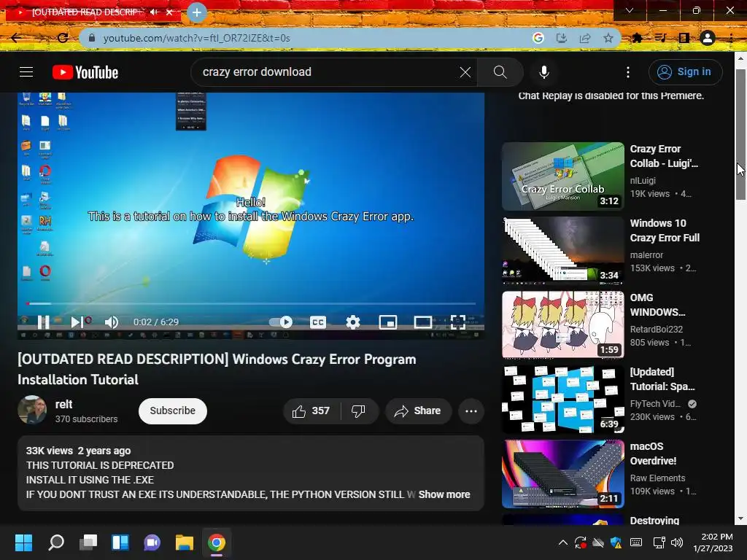Open the volume tray icon
This screenshot has width=747, height=560.
pos(676,542)
